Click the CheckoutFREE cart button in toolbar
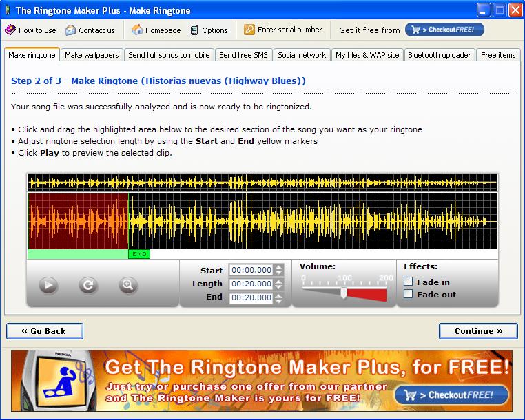 (x=444, y=30)
